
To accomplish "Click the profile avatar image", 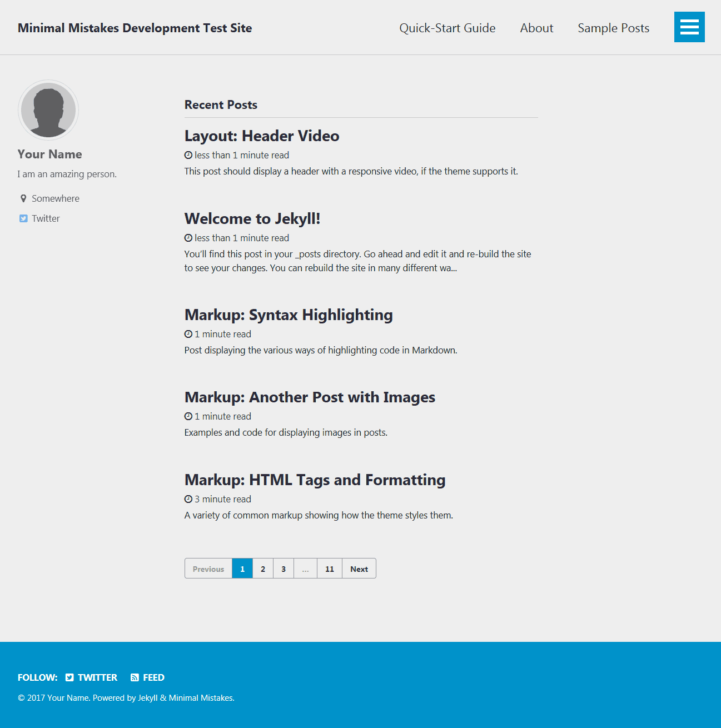I will (x=48, y=110).
